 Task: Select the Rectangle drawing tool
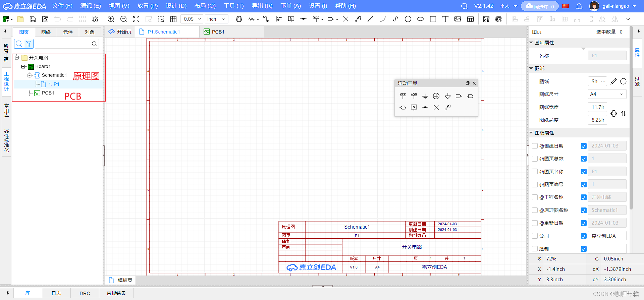pos(433,19)
